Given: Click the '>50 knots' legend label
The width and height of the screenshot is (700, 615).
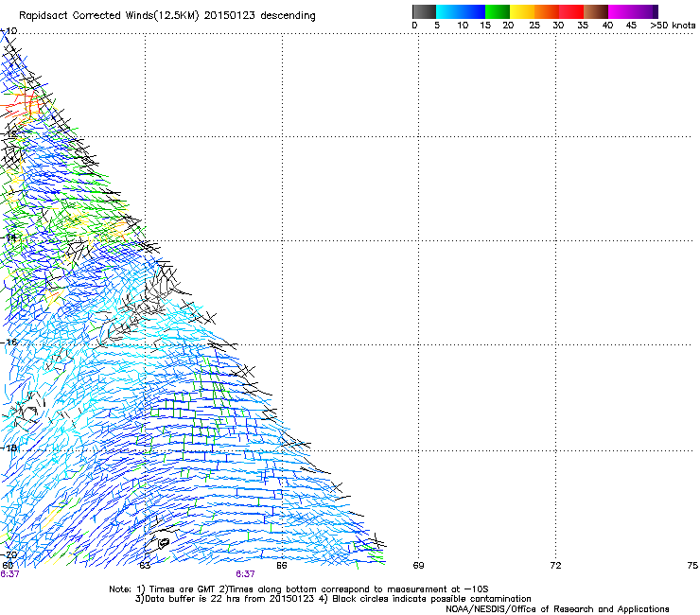Looking at the screenshot, I should coord(673,26).
